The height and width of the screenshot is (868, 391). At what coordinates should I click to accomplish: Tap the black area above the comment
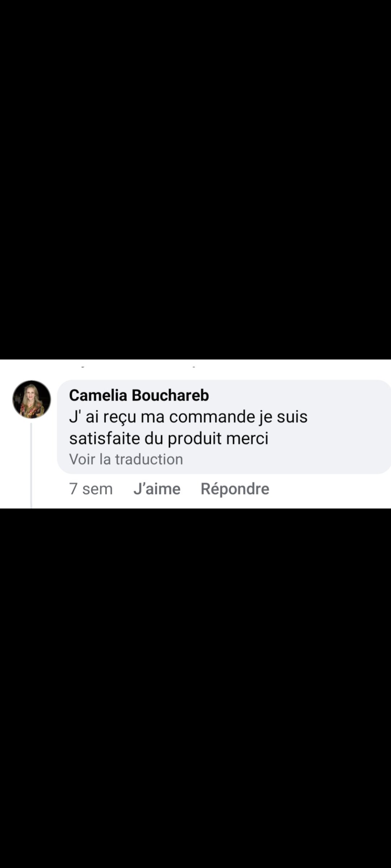[195, 180]
